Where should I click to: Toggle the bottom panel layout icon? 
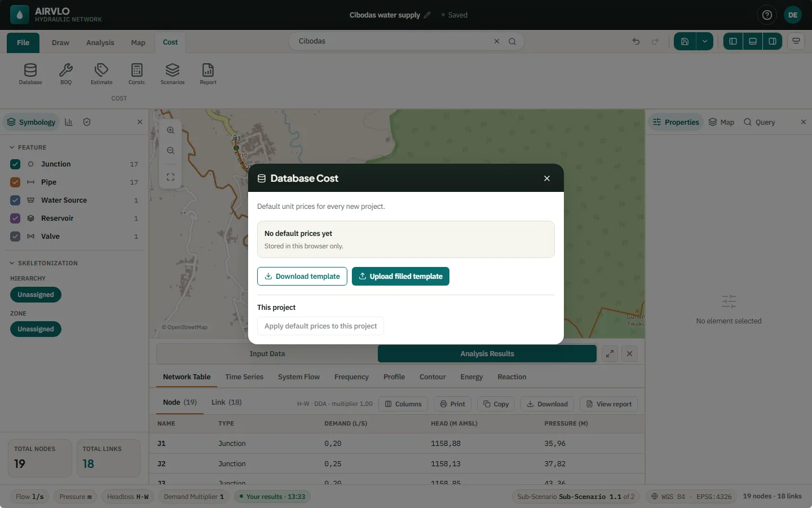[753, 41]
